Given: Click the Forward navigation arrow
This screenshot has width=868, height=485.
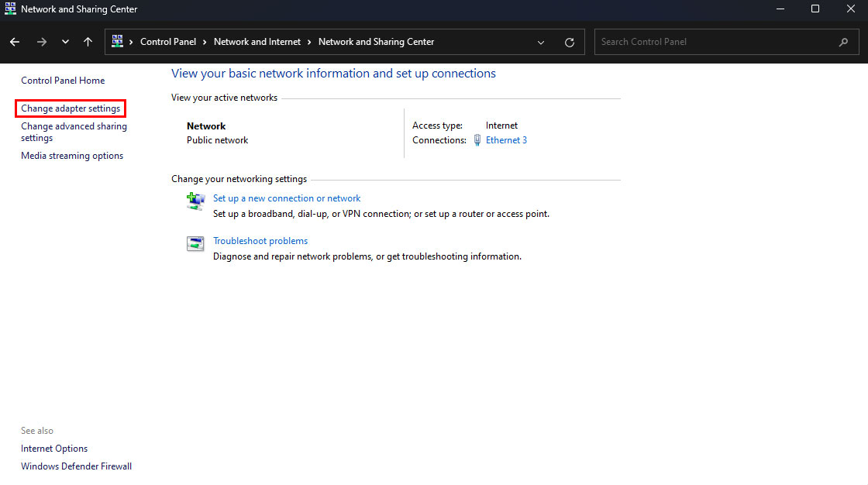Looking at the screenshot, I should coord(42,42).
